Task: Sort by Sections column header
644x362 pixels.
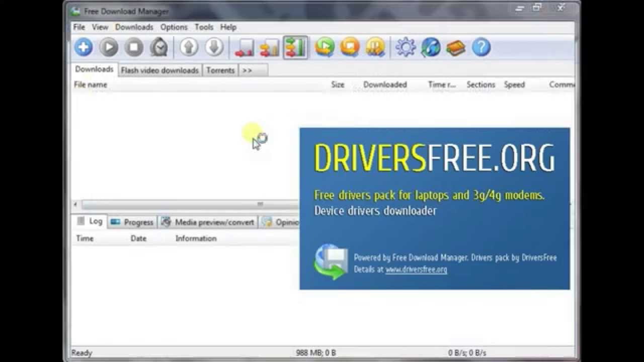Action: coord(480,84)
